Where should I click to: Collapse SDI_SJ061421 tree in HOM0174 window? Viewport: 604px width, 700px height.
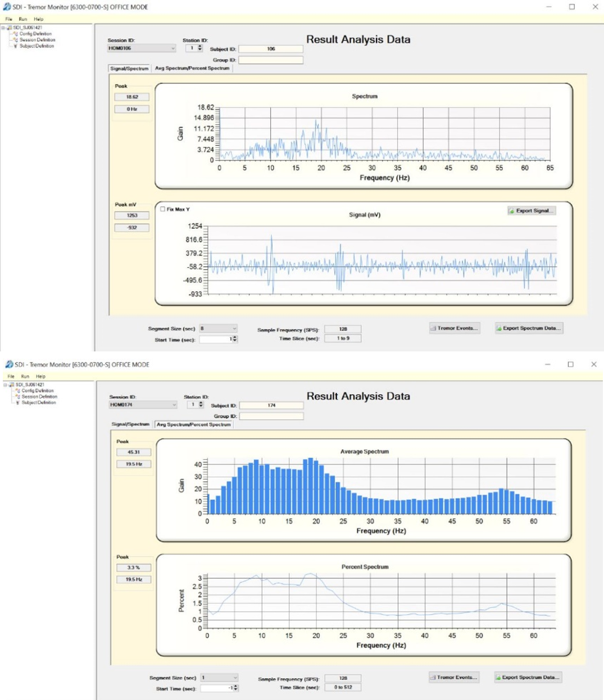point(5,385)
